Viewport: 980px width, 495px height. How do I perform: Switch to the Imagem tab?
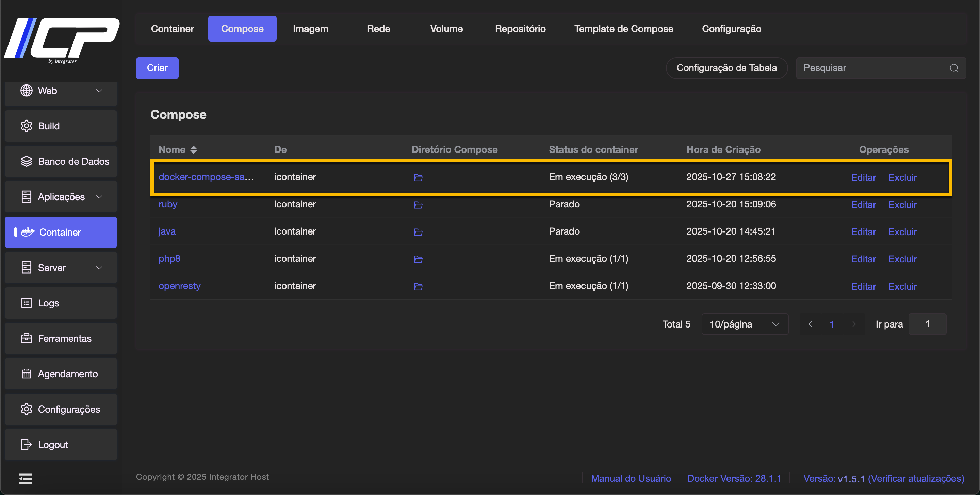coord(310,29)
